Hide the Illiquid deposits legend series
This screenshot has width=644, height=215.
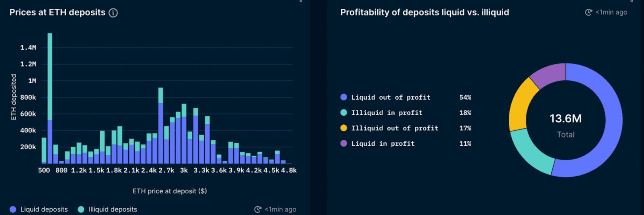(81, 209)
